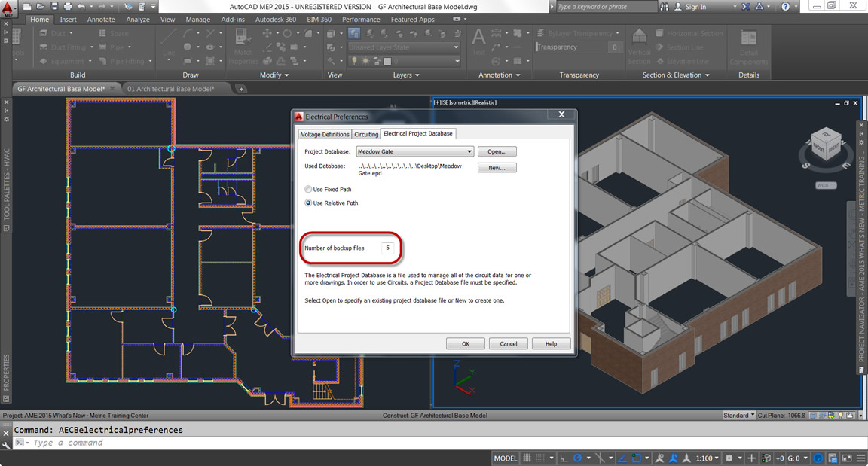
Task: Click the Vertical Section house icon
Action: (639, 36)
